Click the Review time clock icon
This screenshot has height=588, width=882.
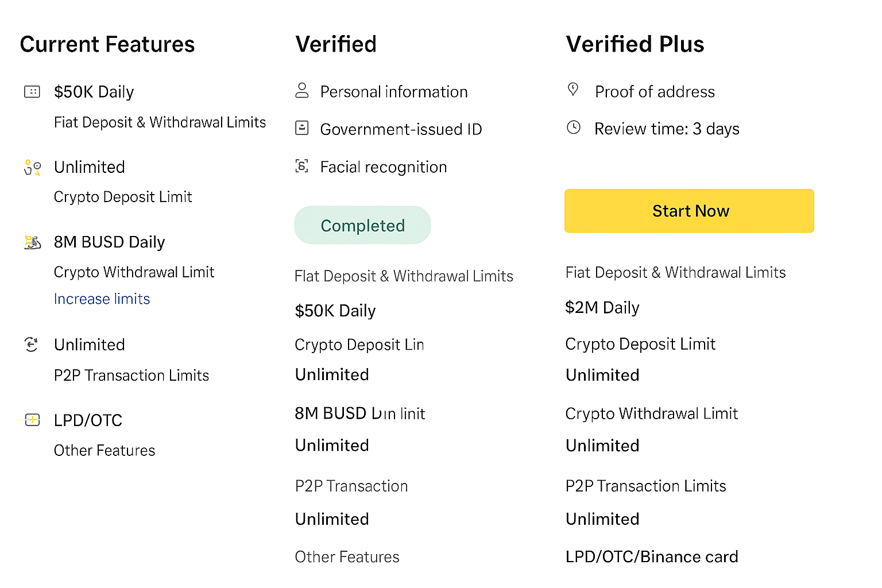[x=573, y=128]
